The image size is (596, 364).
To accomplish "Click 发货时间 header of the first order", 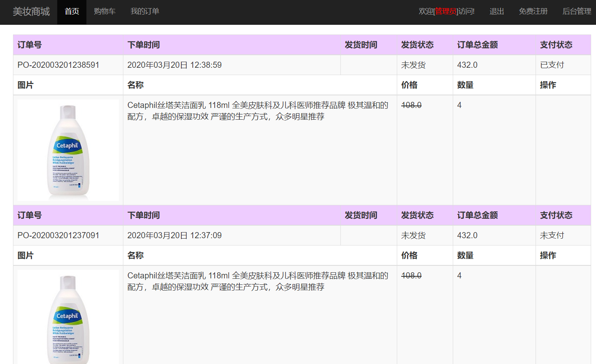I will pyautogui.click(x=361, y=45).
